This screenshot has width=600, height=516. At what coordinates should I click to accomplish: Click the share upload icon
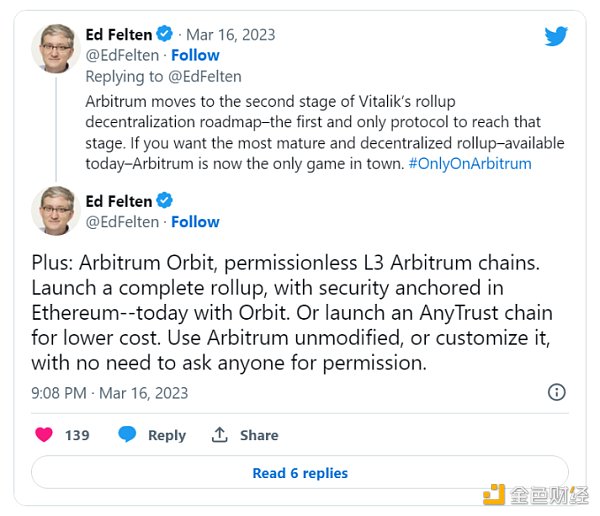[x=219, y=435]
